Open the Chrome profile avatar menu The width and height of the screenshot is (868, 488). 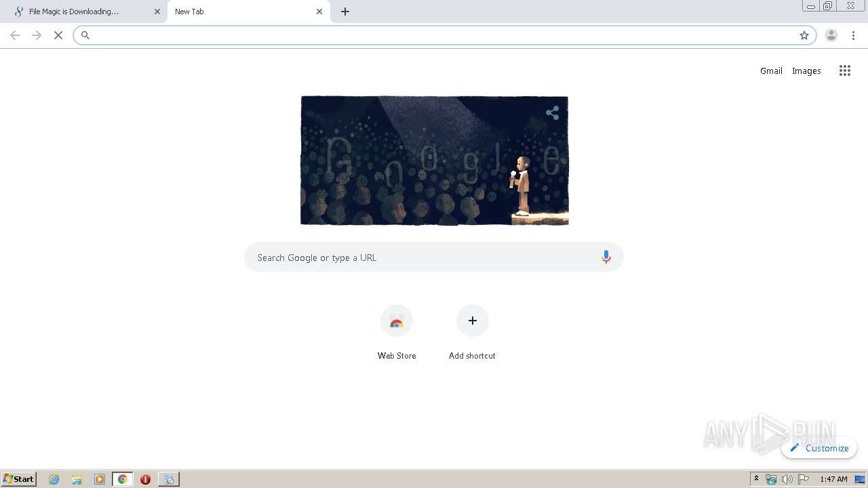coord(831,35)
